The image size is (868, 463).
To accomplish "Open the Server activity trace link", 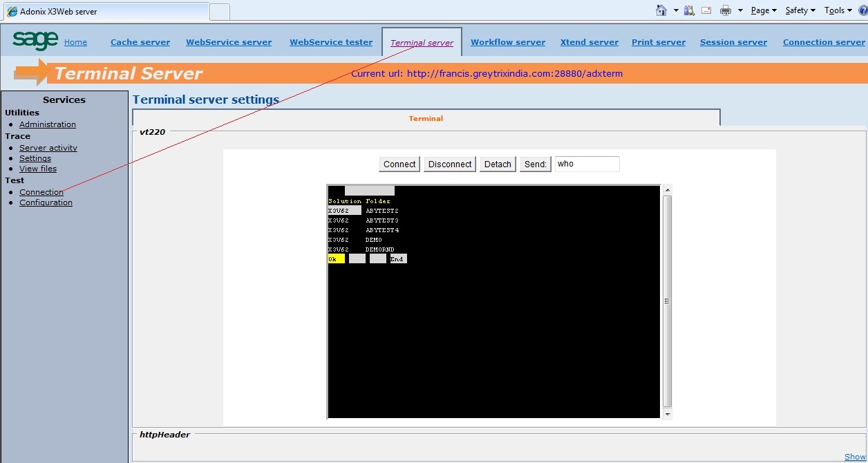I will coord(48,148).
